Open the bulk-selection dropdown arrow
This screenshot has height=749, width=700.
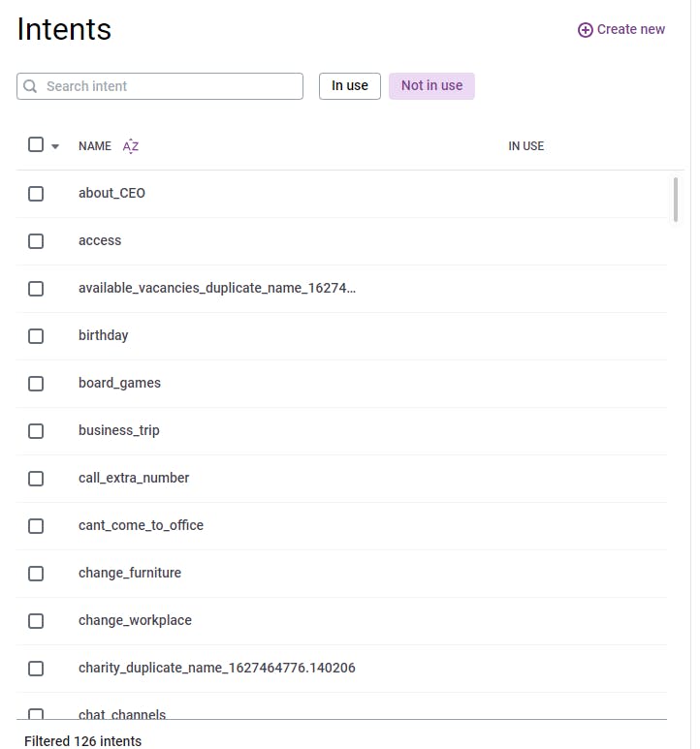coord(55,146)
